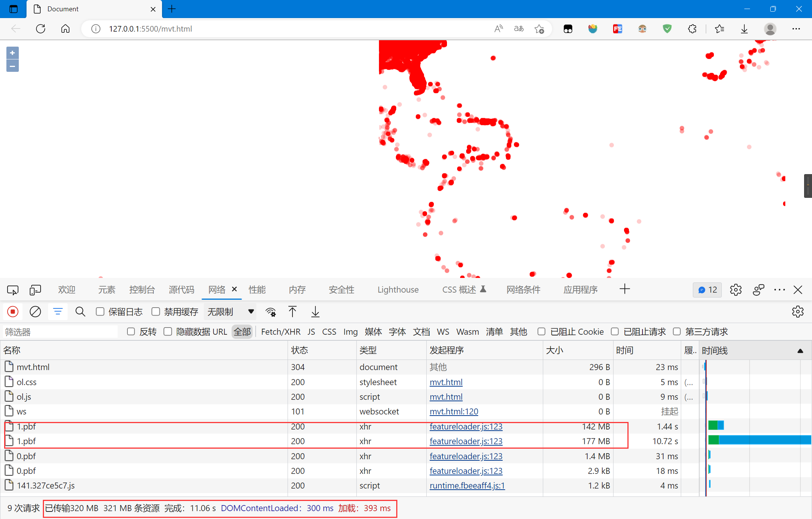
Task: Search the network requests
Action: point(80,312)
